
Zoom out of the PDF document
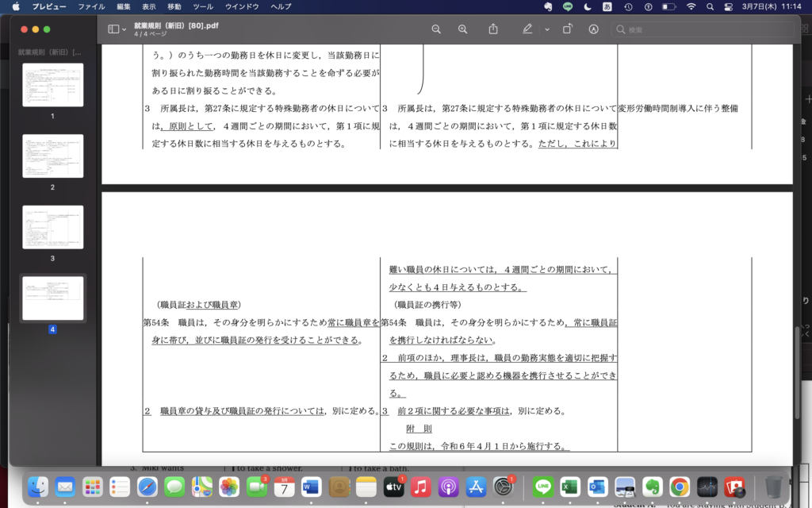click(435, 29)
